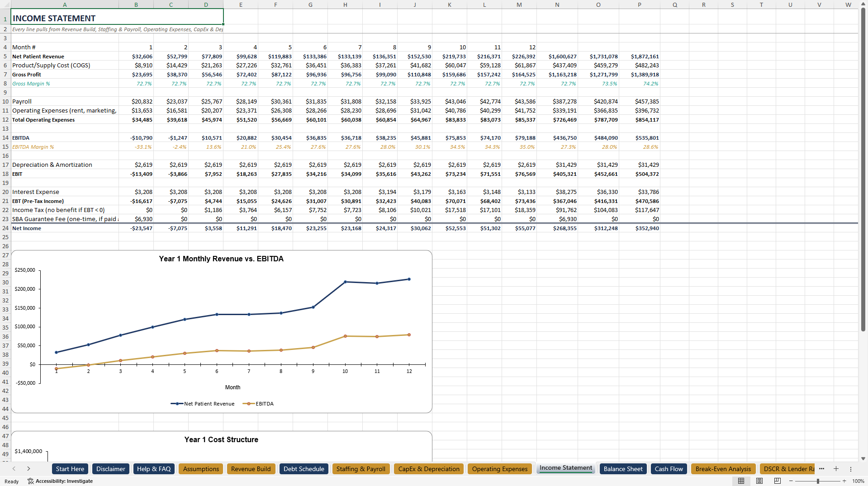Click EBITDA legend entry in chart
This screenshot has width=868, height=486.
pyautogui.click(x=258, y=404)
